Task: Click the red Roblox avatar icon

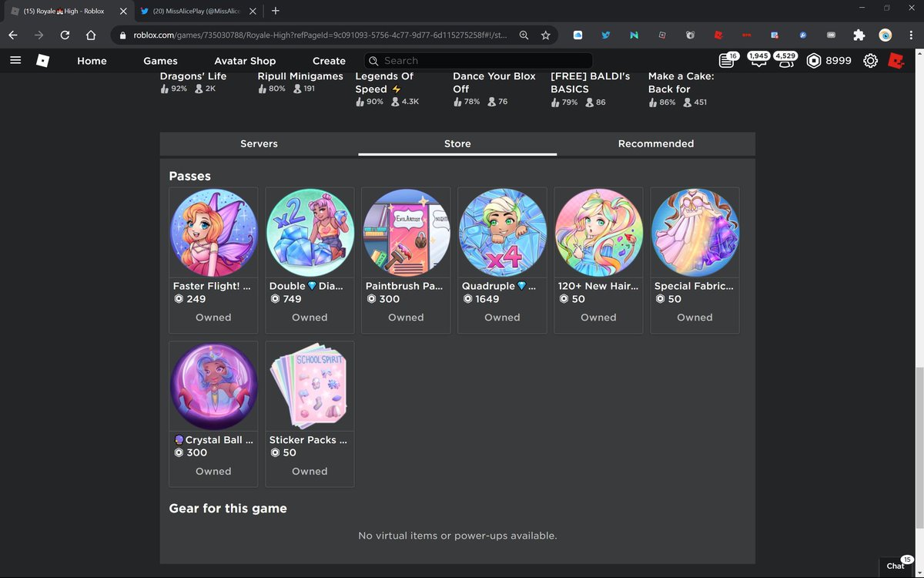Action: (896, 60)
